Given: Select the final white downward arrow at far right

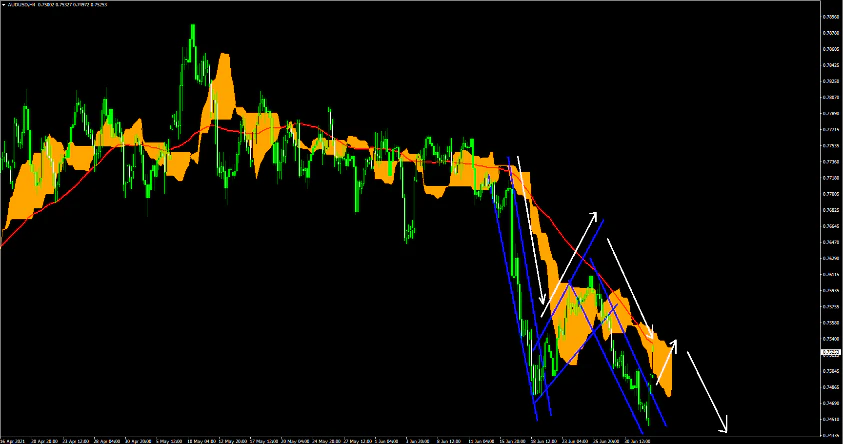Looking at the screenshot, I should 706,390.
